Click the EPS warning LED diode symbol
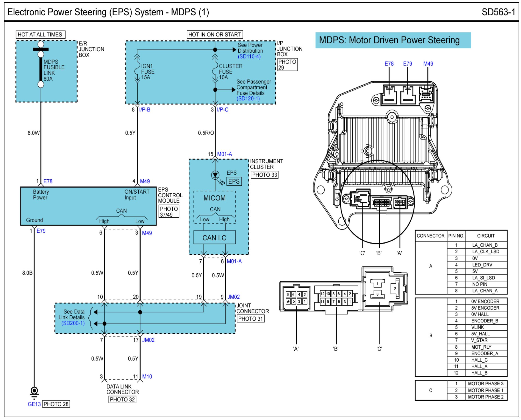521x420 pixels. click(x=215, y=175)
